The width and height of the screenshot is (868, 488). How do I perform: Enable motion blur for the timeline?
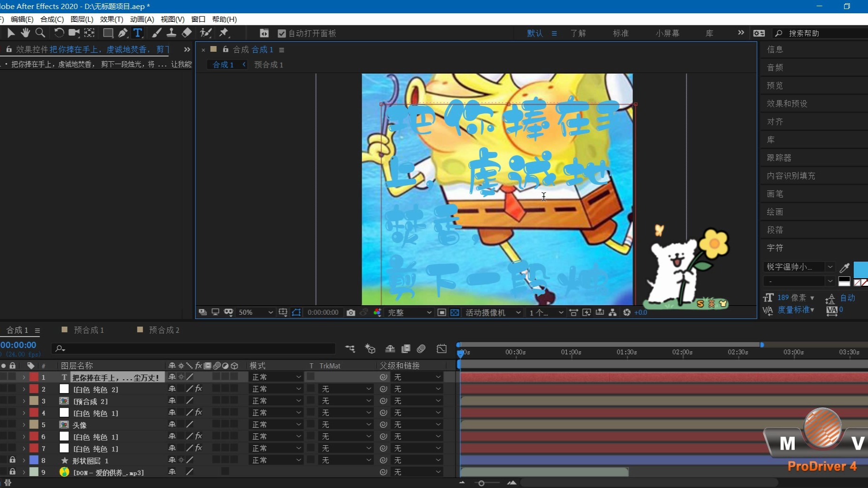pos(421,349)
